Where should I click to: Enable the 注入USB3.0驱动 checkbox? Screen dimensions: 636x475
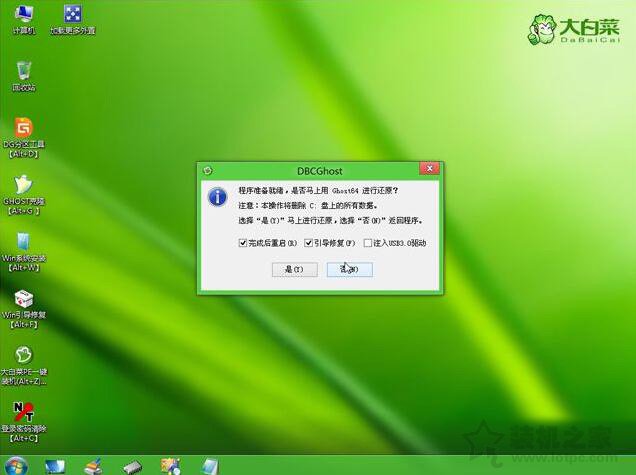[368, 243]
